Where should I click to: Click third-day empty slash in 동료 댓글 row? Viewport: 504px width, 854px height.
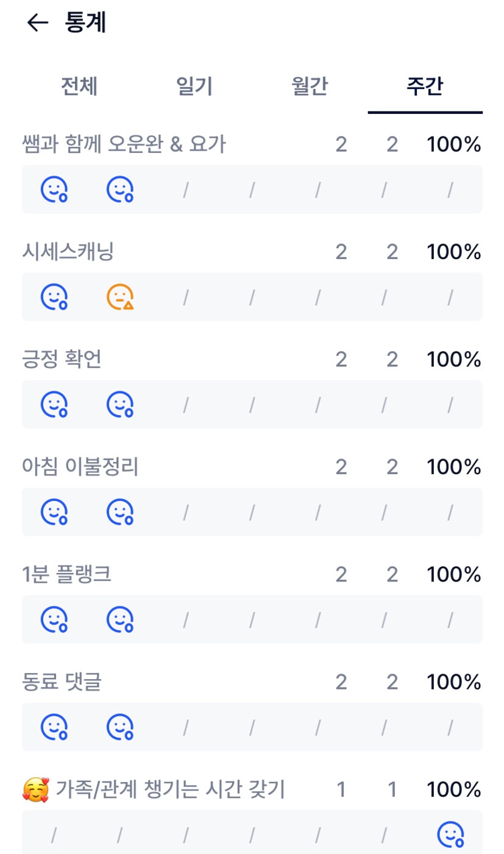[x=186, y=727]
